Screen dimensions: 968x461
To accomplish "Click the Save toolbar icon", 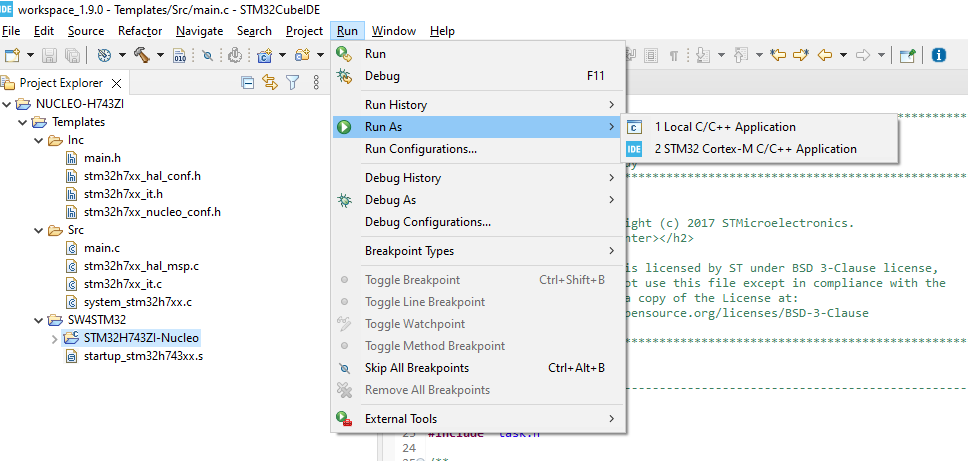I will pos(49,56).
